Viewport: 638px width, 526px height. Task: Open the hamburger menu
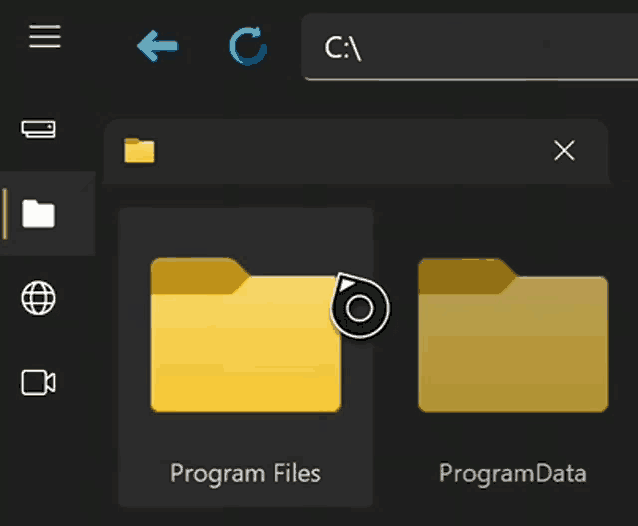click(x=45, y=36)
